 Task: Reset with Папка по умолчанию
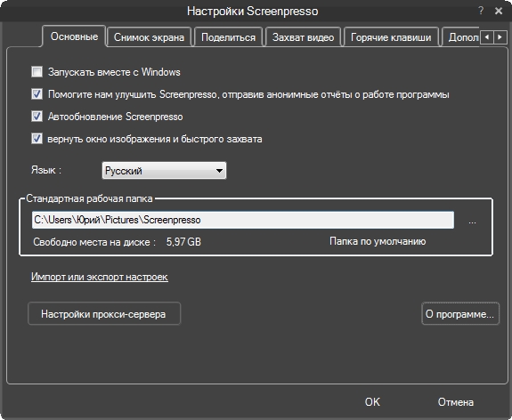pyautogui.click(x=378, y=241)
